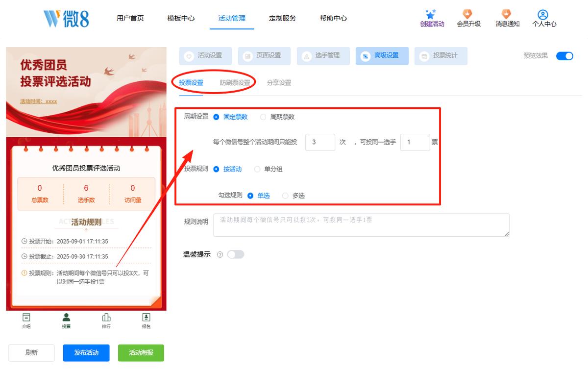
Task: Go to 用户首页 in top navigation
Action: pos(130,19)
